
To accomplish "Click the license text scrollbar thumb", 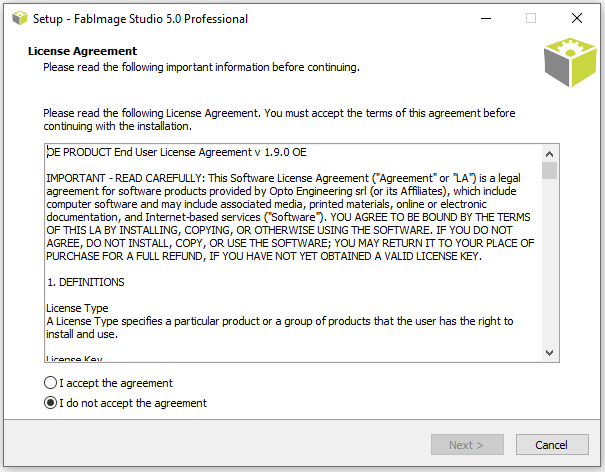I will pos(549,171).
